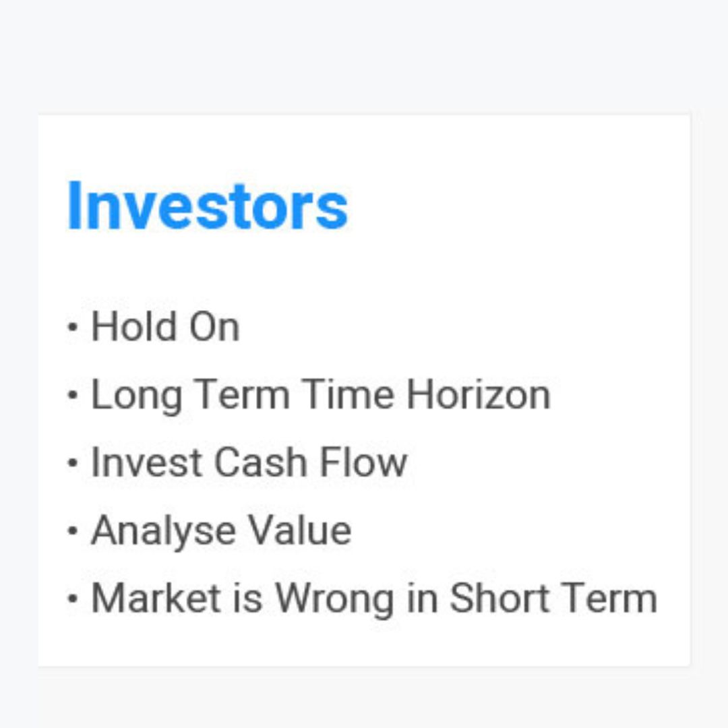Click Market is Wrong in Short Term
The image size is (728, 728).
click(x=374, y=599)
